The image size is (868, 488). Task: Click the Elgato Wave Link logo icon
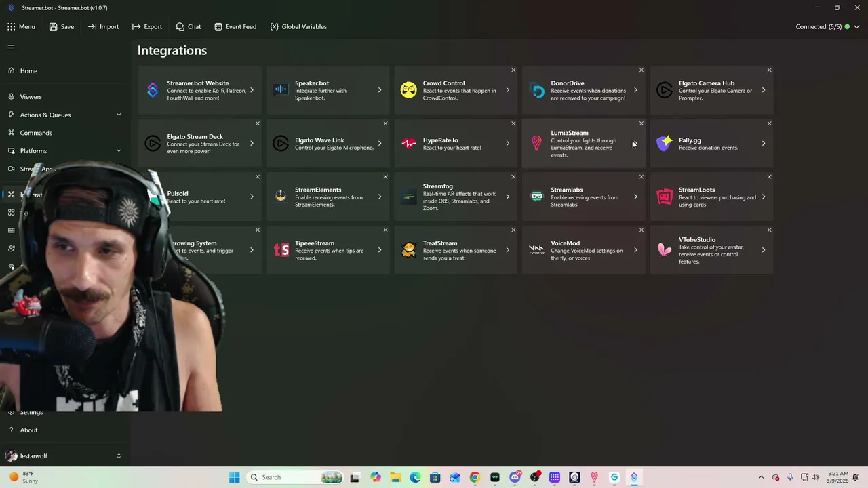point(281,143)
